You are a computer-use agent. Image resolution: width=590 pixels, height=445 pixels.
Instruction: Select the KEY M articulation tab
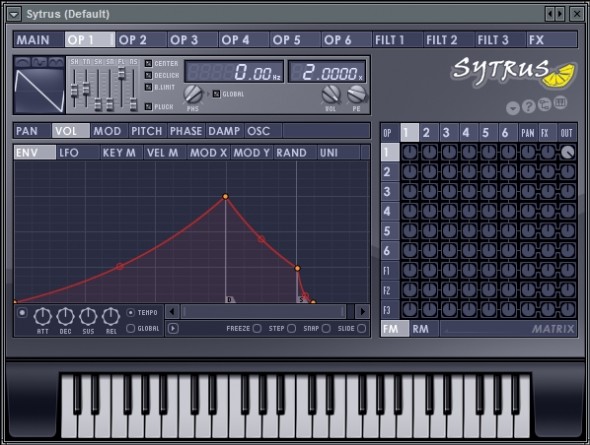122,153
